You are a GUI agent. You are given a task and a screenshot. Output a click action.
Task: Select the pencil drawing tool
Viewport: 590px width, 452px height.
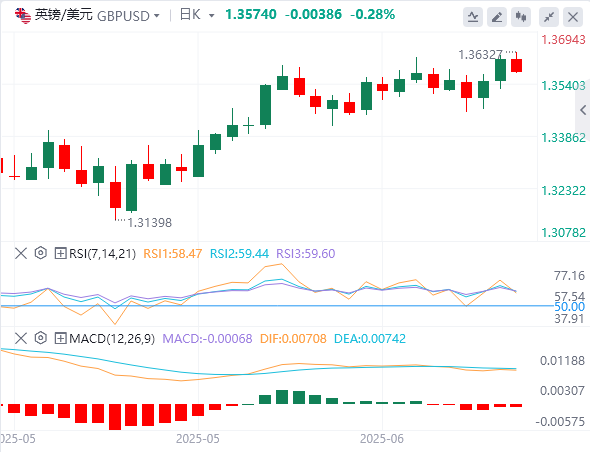point(497,17)
